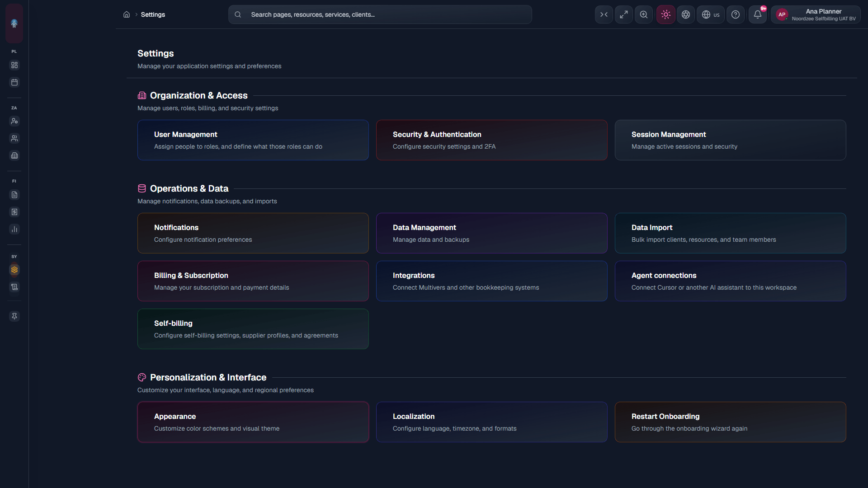The height and width of the screenshot is (488, 868).
Task: Open the document icon under FI
Action: pos(14,195)
